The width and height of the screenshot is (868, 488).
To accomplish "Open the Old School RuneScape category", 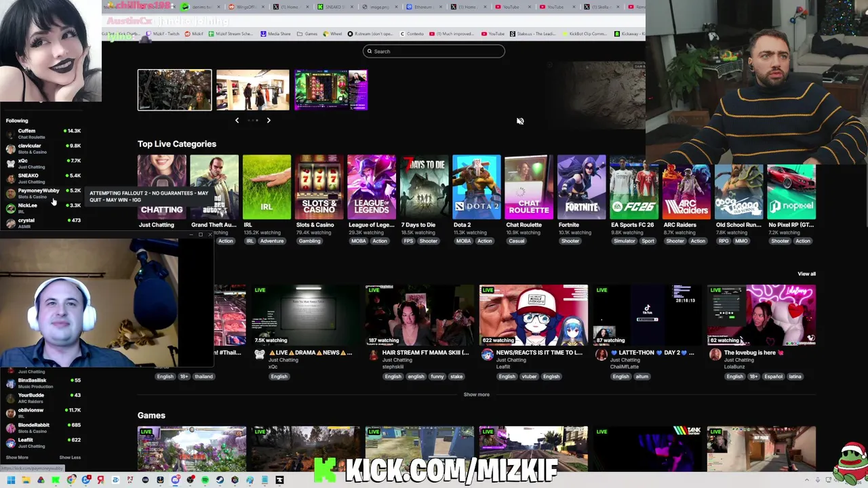I will click(x=739, y=191).
